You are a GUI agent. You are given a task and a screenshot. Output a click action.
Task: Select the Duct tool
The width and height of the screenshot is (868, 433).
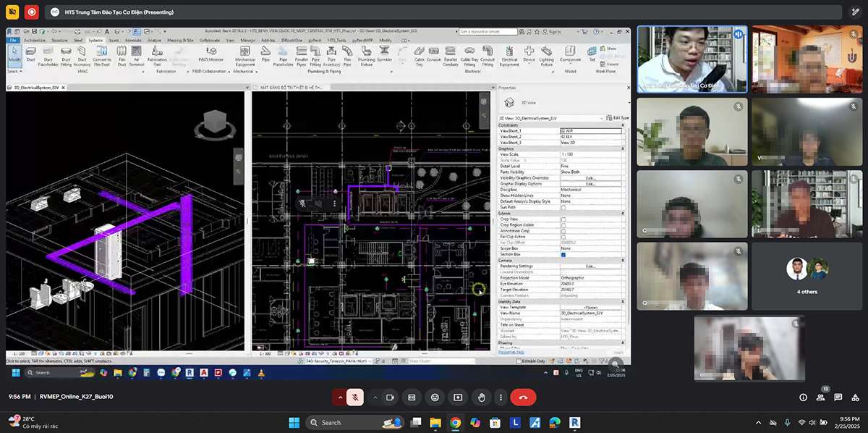(31, 55)
